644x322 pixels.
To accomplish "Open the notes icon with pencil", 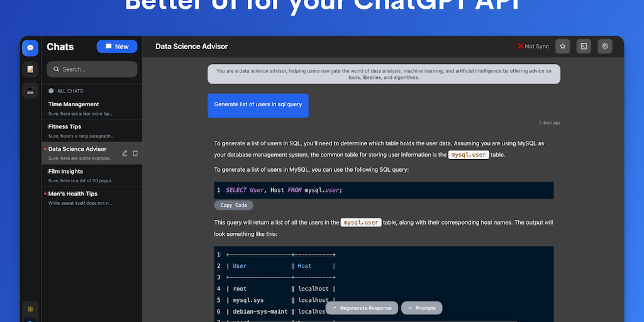I will [30, 69].
